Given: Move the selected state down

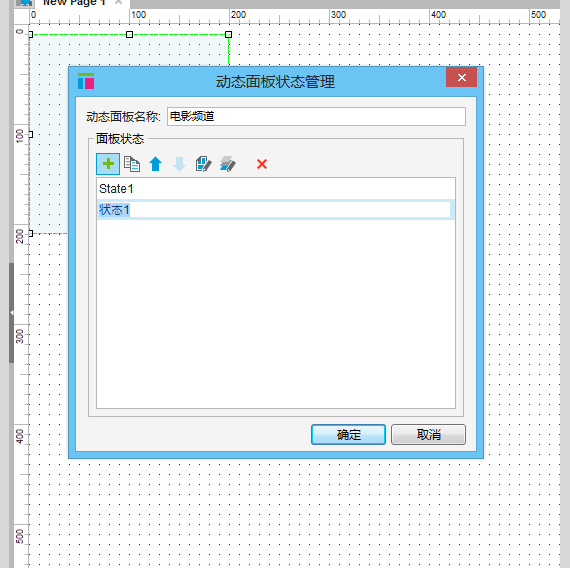Looking at the screenshot, I should pyautogui.click(x=180, y=164).
